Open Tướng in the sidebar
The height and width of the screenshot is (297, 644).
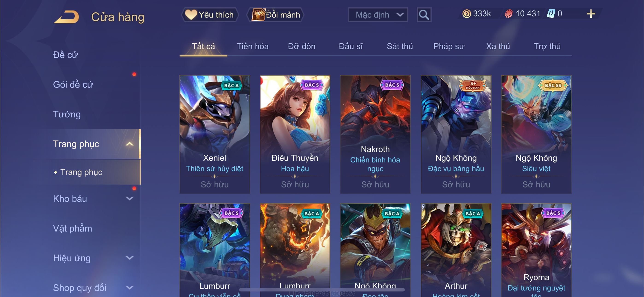(67, 114)
